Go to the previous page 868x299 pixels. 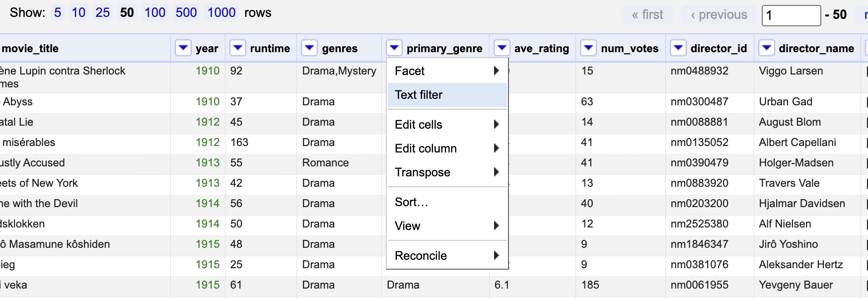719,15
